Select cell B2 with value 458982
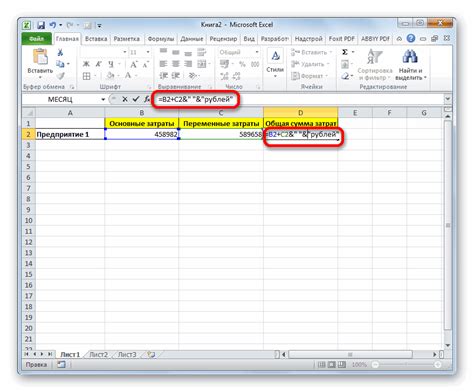The image size is (474, 392). pos(142,134)
